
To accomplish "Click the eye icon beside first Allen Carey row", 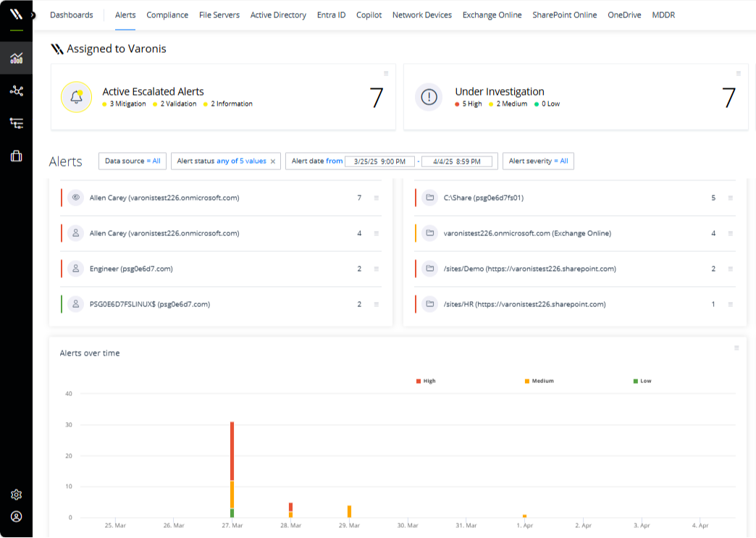I will [x=76, y=197].
